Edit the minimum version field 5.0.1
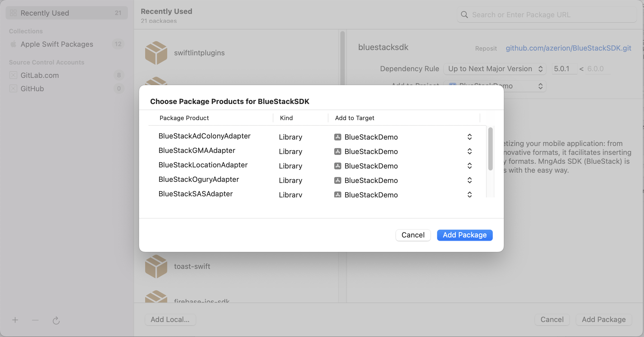Screen dimensions: 644x337 (x=564, y=69)
